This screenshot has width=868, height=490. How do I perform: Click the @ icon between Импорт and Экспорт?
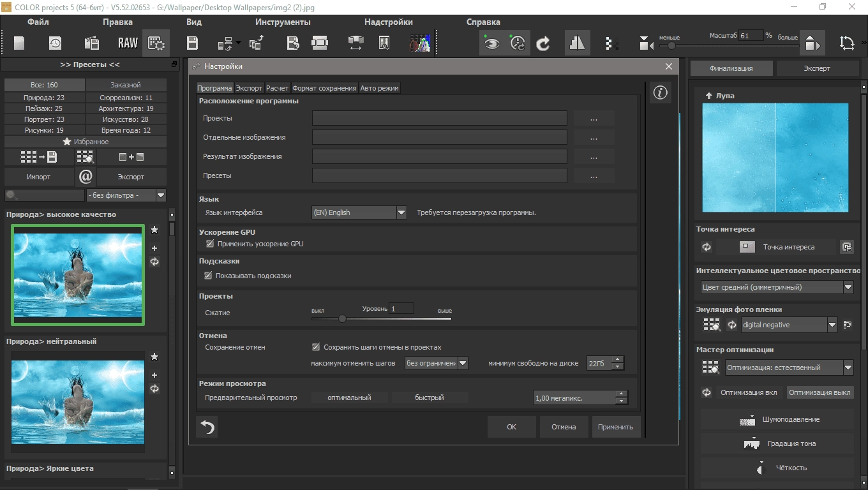86,177
